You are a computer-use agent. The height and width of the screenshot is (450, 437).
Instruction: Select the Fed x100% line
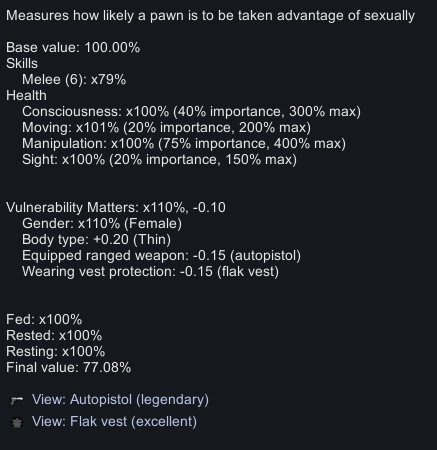(x=44, y=319)
